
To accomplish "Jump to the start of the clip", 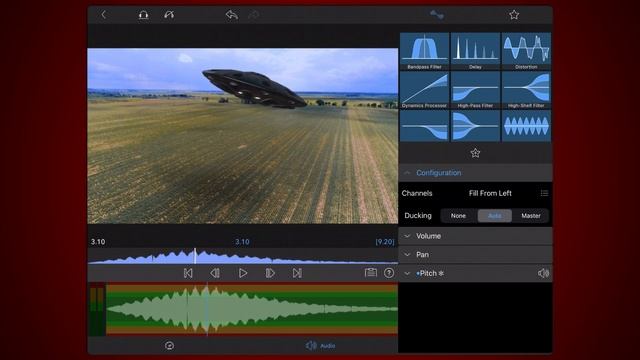I will pos(188,273).
